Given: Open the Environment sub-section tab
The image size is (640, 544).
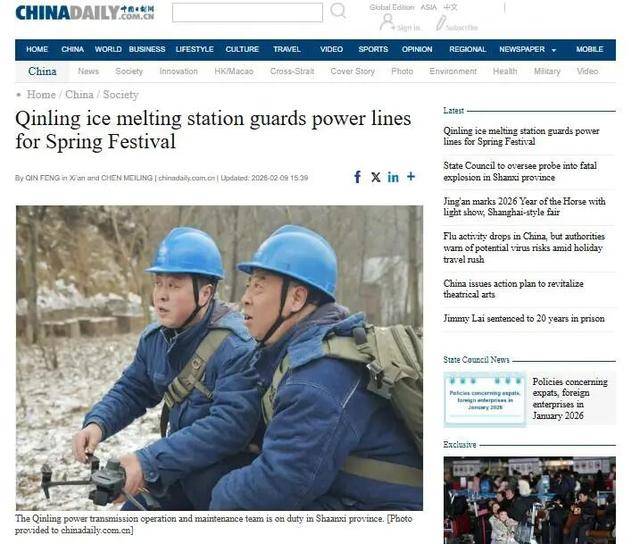Looking at the screenshot, I should [x=453, y=71].
